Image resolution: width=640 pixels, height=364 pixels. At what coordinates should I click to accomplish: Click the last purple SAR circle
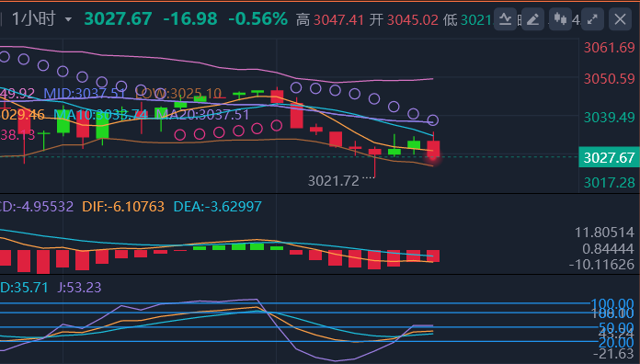(x=433, y=120)
